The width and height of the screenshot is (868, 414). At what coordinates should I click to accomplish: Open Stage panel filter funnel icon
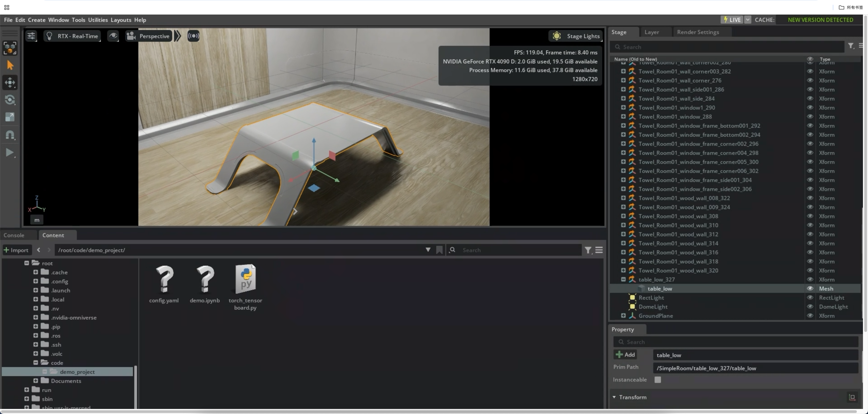851,46
